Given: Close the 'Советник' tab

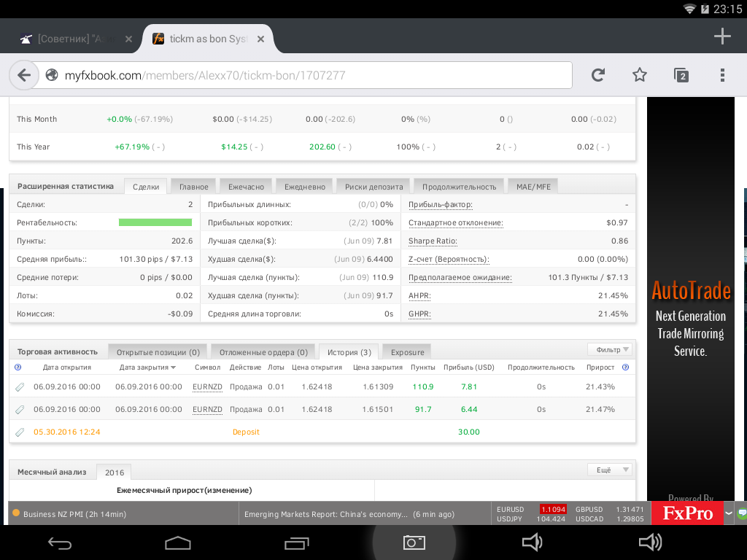Looking at the screenshot, I should click(x=128, y=39).
